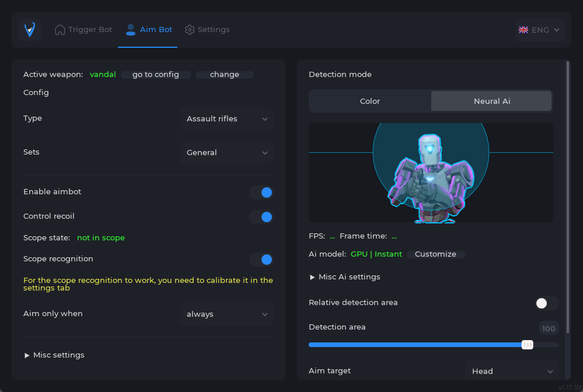583x392 pixels.
Task: Open the Aim target dropdown showing Head
Action: (511, 372)
